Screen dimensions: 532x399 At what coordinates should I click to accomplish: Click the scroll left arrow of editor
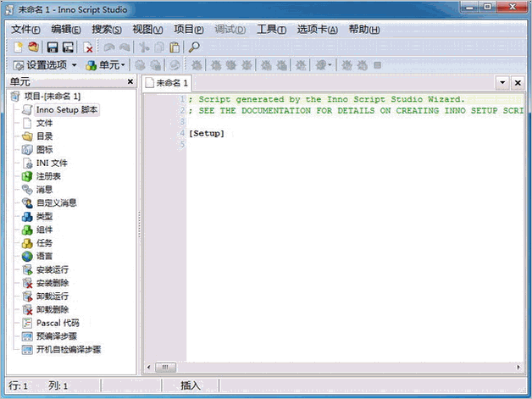148,367
